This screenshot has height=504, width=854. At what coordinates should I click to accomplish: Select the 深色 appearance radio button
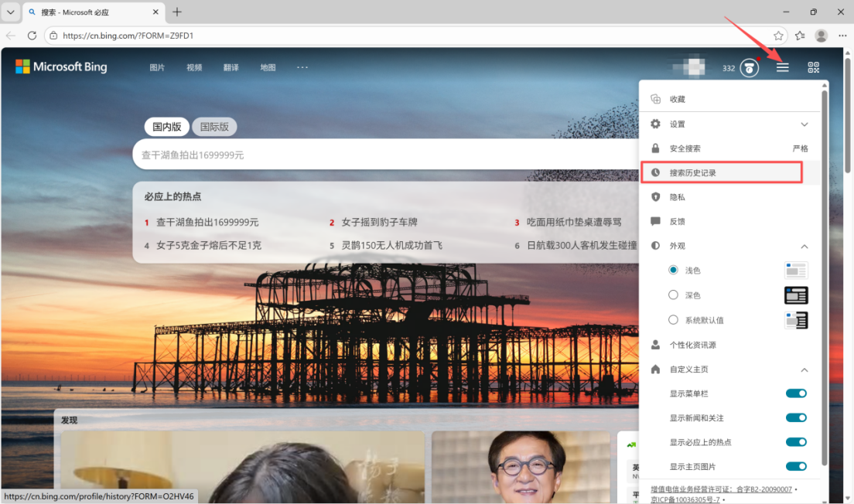tap(673, 295)
